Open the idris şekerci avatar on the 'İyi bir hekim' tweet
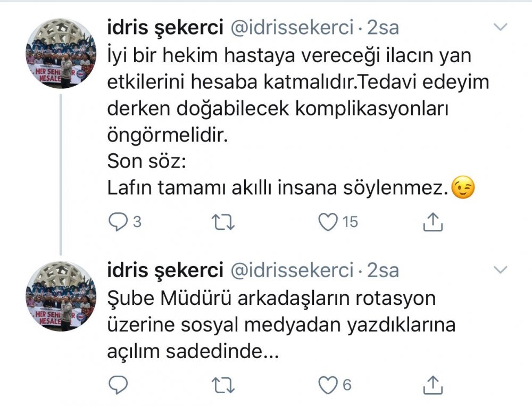Screen dimensions: 532x406 pos(61,53)
